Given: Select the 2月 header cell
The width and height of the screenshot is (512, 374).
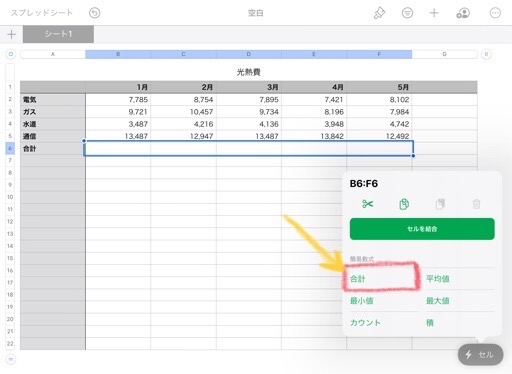Looking at the screenshot, I should point(183,87).
